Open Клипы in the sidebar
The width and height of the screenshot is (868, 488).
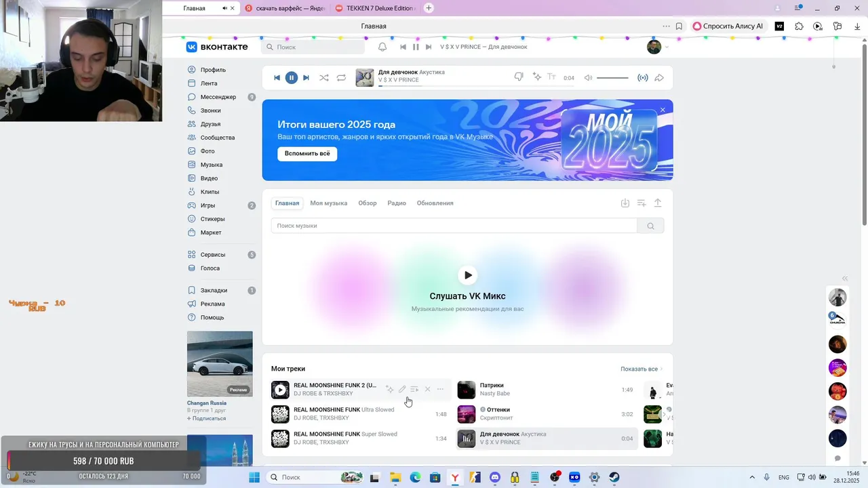pos(210,192)
